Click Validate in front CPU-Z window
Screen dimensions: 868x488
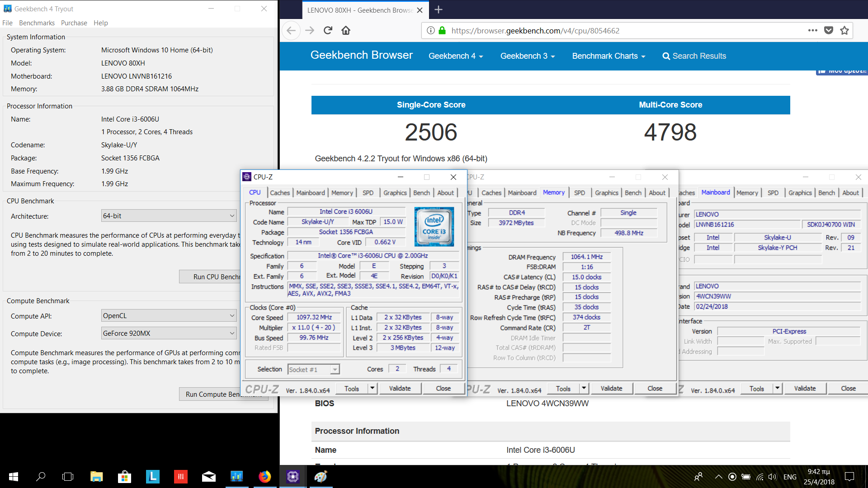click(400, 388)
